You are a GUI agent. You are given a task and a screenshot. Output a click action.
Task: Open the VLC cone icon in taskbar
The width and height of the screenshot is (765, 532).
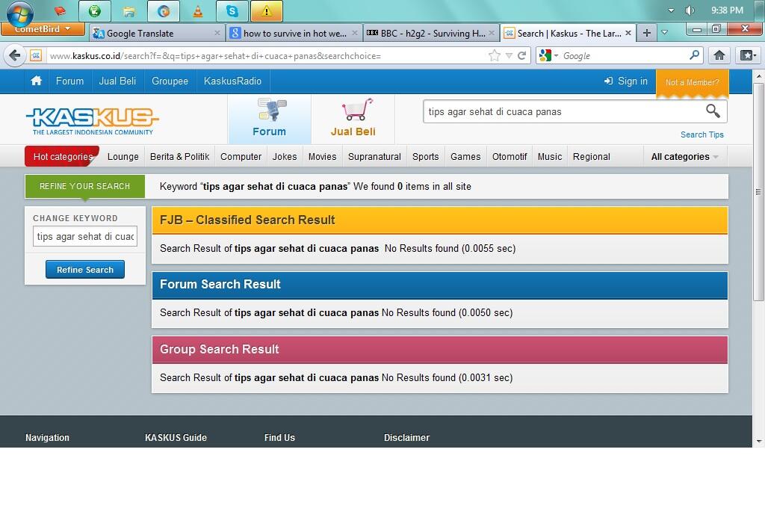point(197,10)
